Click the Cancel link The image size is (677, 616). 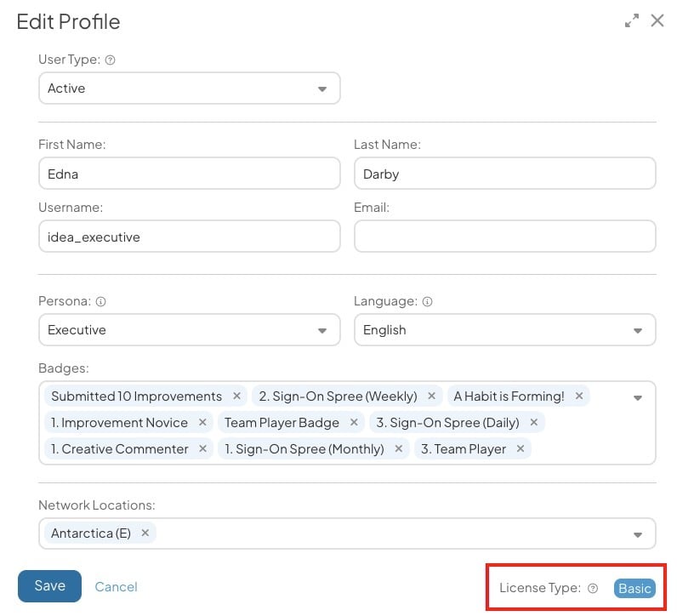117,586
